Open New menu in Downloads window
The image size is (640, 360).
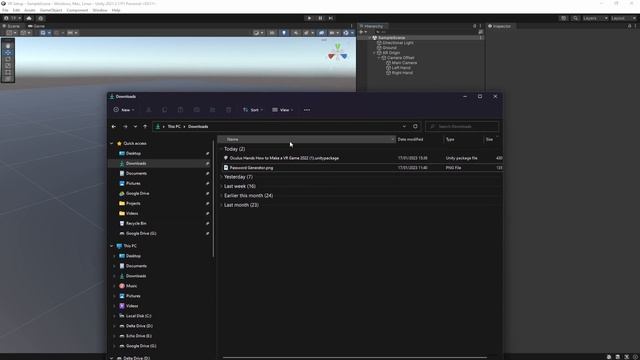tap(124, 110)
